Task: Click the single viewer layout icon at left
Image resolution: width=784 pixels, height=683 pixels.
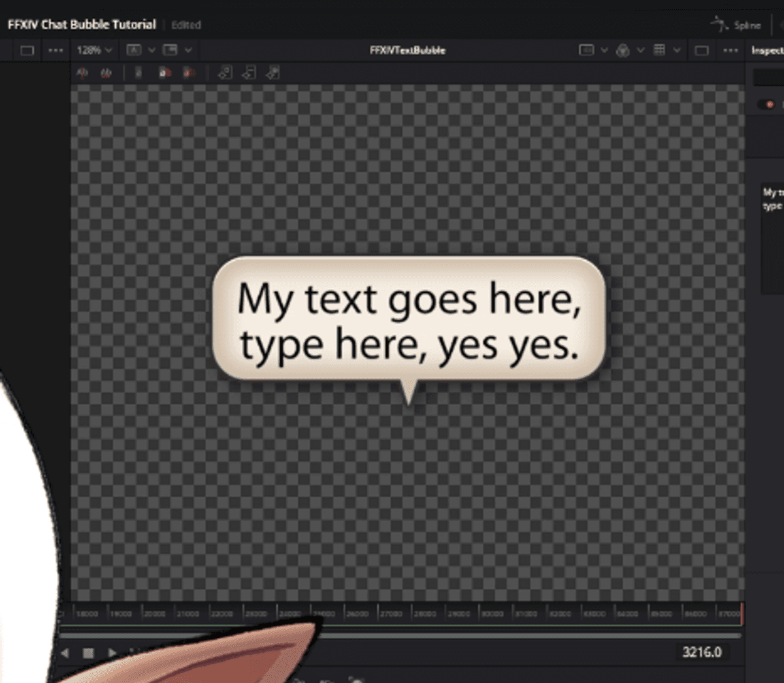Action: (x=27, y=50)
